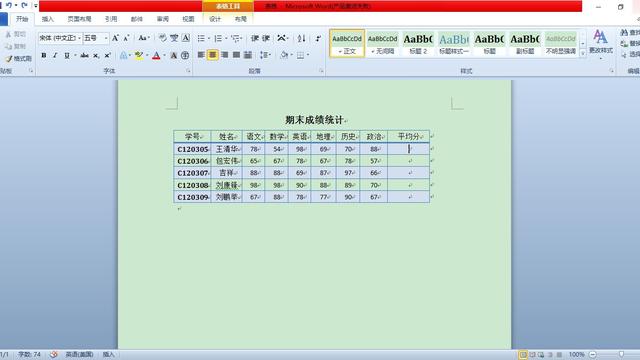This screenshot has width=640, height=360.
Task: Toggle Align Right paragraph alignment
Action: [224, 55]
